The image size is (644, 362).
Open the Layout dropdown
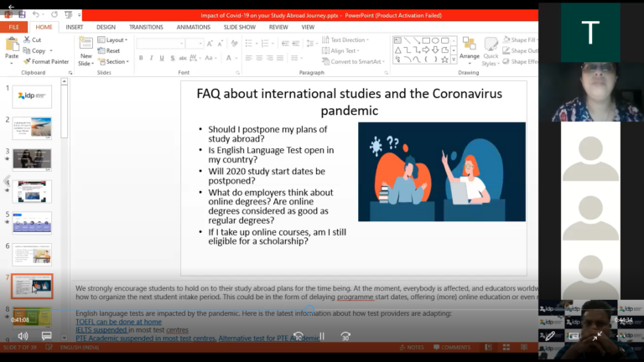116,39
